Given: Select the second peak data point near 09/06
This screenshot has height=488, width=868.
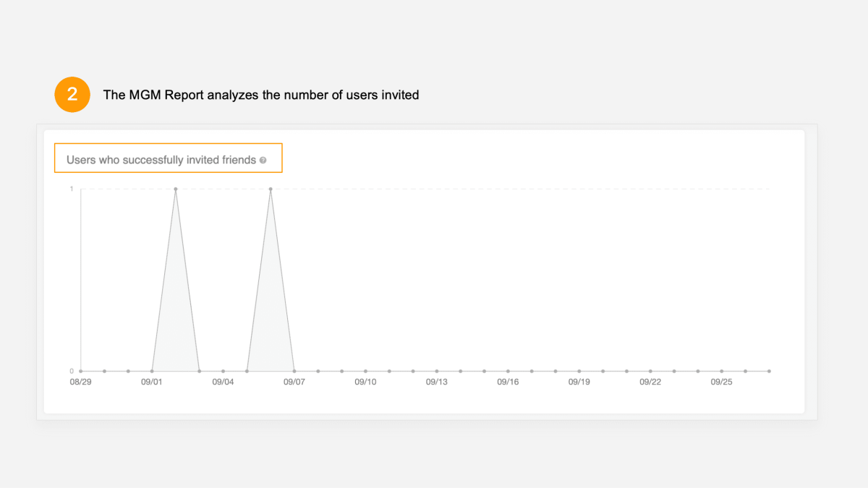Looking at the screenshot, I should pos(271,189).
